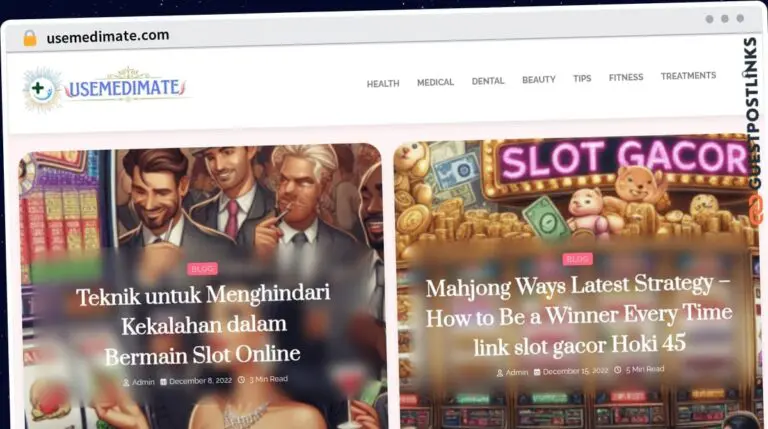Click the orange padlock security icon
768x429 pixels.
click(30, 38)
